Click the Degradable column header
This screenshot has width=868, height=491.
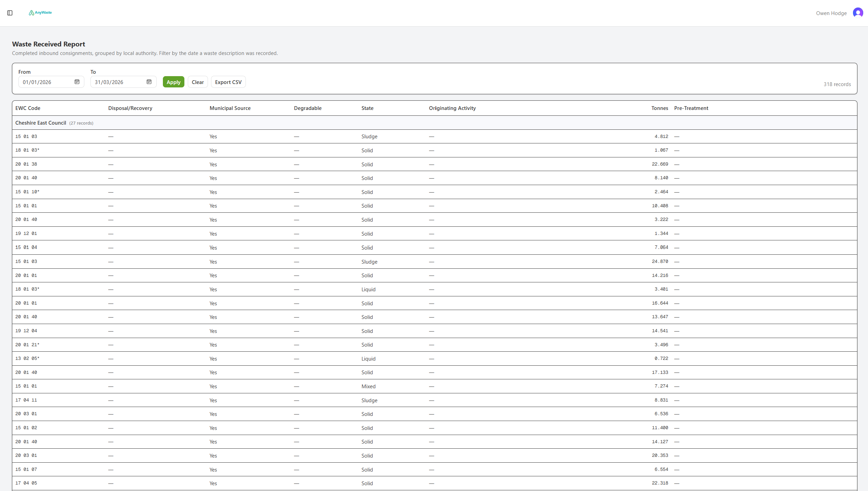click(308, 108)
